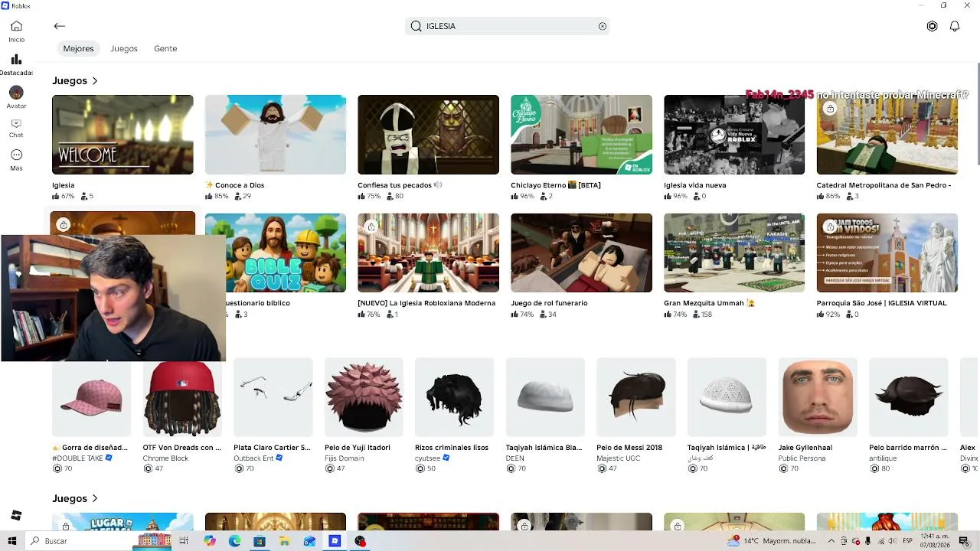980x551 pixels.
Task: Open the Robux icon in the header
Action: pos(932,26)
